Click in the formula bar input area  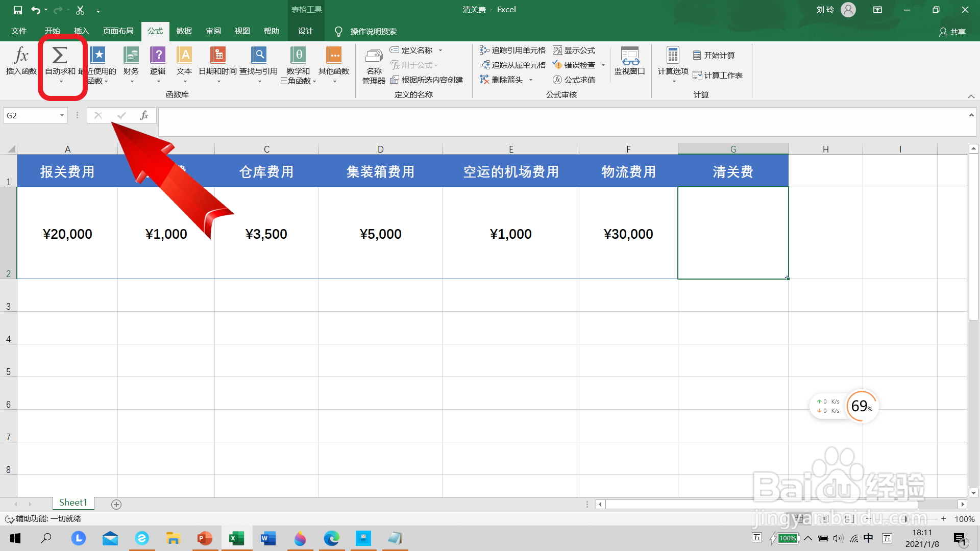(561, 121)
